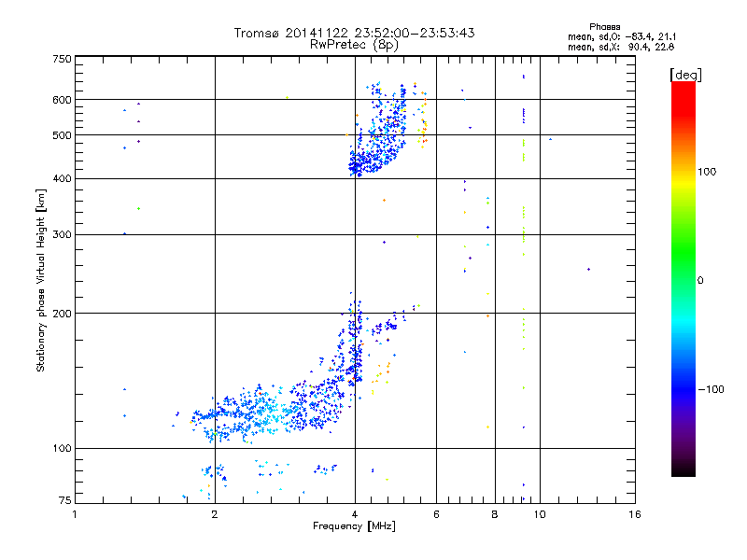The height and width of the screenshot is (560, 747).
Task: Click the "Frequency [MHz]" axis label
Action: (x=354, y=526)
